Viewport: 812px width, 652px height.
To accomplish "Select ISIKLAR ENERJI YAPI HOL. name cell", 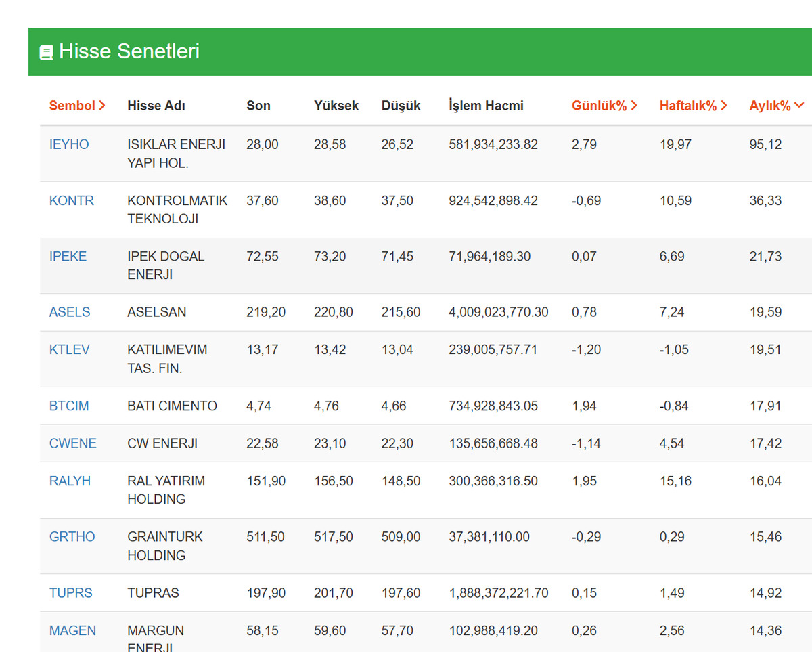I will 177,154.
